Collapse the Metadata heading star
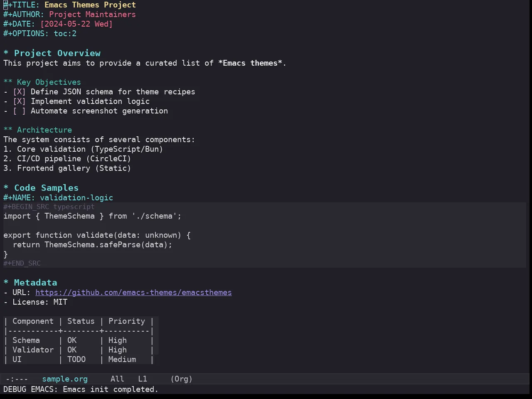The width and height of the screenshot is (532, 399). [6, 283]
